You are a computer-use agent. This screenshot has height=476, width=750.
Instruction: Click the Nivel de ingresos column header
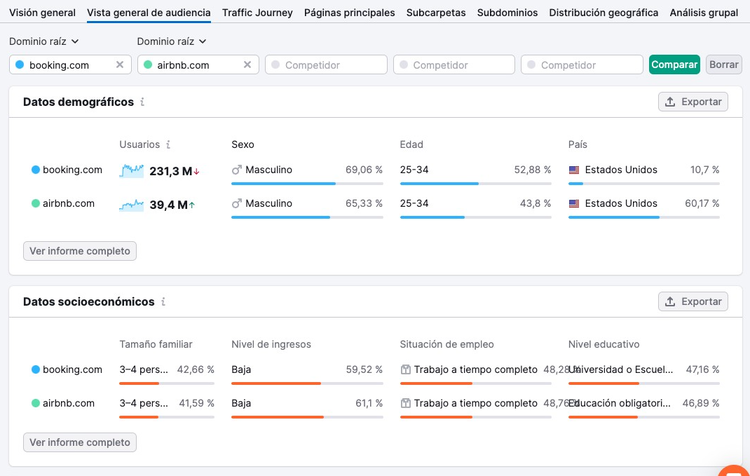tap(271, 344)
